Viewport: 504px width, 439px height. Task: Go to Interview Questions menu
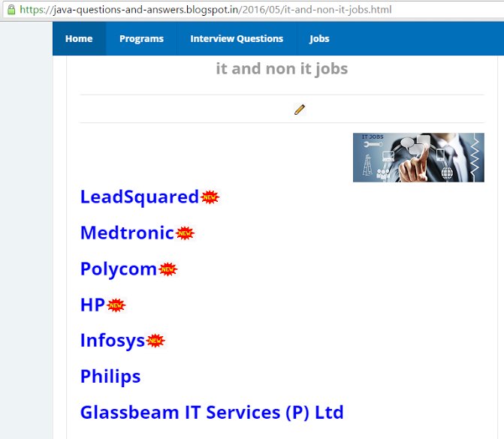[237, 38]
